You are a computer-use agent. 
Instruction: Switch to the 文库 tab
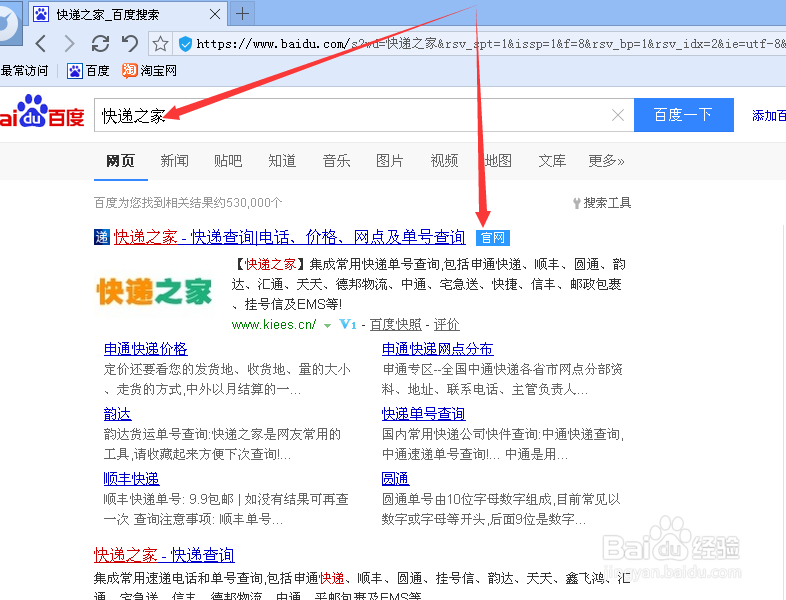tap(552, 161)
